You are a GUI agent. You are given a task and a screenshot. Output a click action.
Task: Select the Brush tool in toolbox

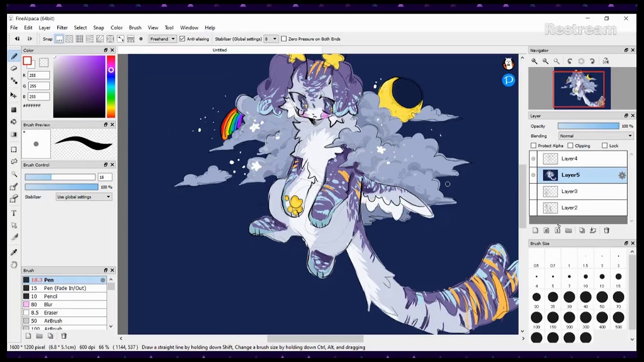[x=14, y=56]
